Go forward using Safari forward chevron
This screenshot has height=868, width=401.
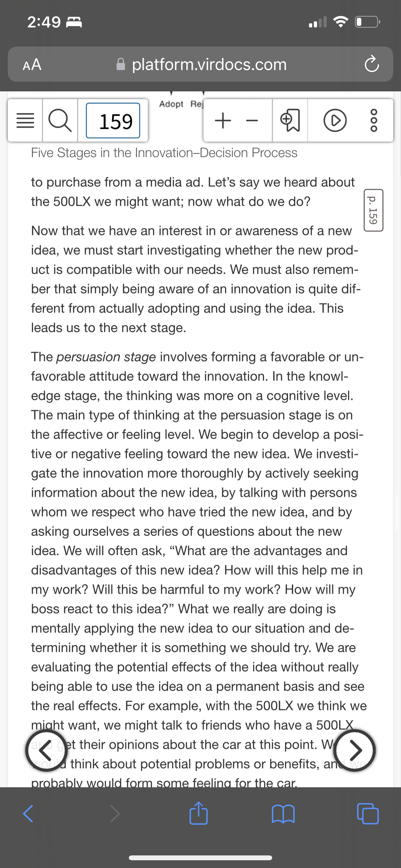(115, 814)
